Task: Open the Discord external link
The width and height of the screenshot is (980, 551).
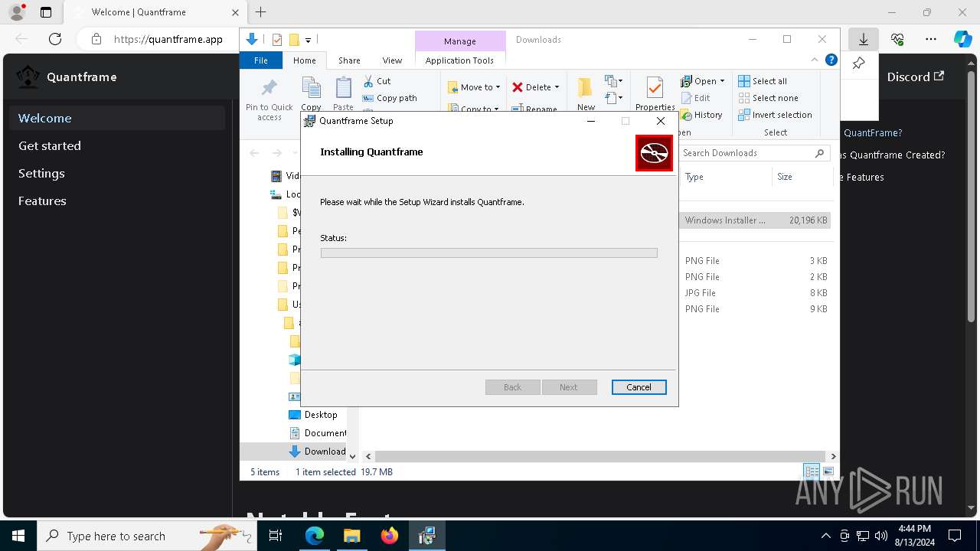Action: click(915, 77)
